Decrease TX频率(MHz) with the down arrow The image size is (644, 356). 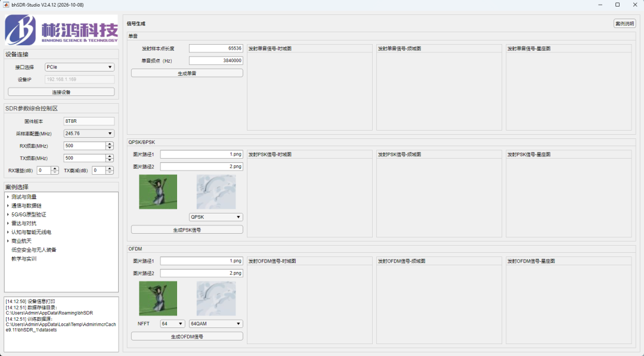point(110,160)
